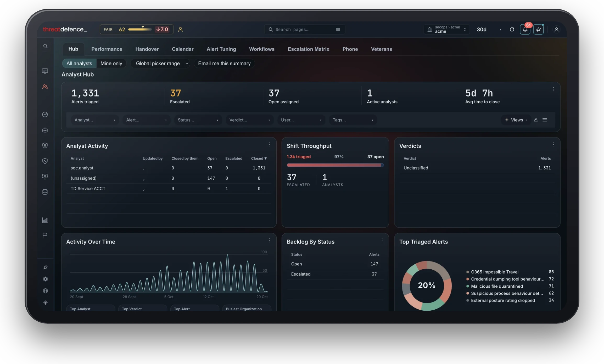Open the sidebar settings gear icon
This screenshot has width=604, height=364.
pos(45,279)
